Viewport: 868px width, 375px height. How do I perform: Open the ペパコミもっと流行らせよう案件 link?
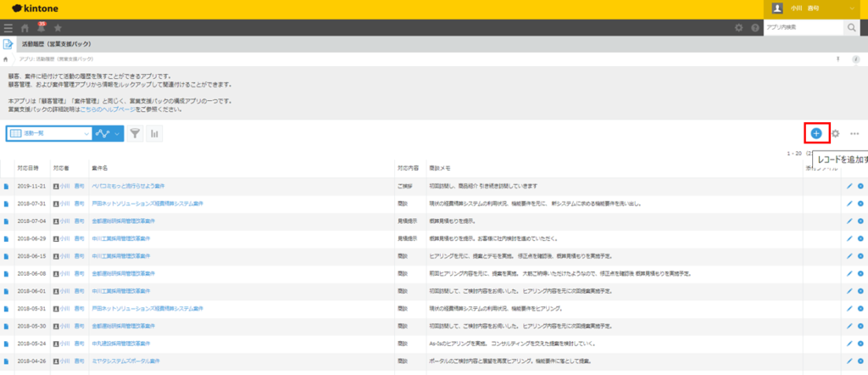click(x=128, y=186)
